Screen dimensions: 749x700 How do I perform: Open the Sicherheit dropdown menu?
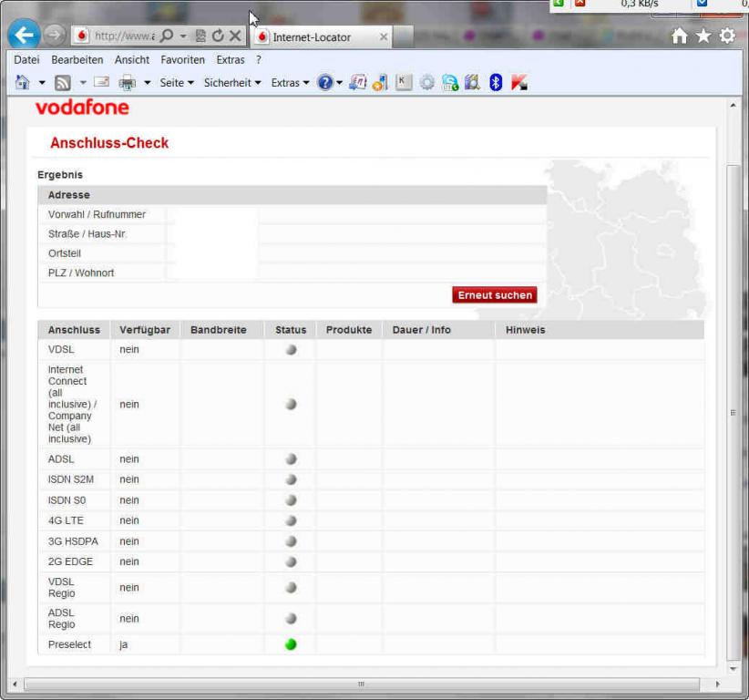[232, 83]
